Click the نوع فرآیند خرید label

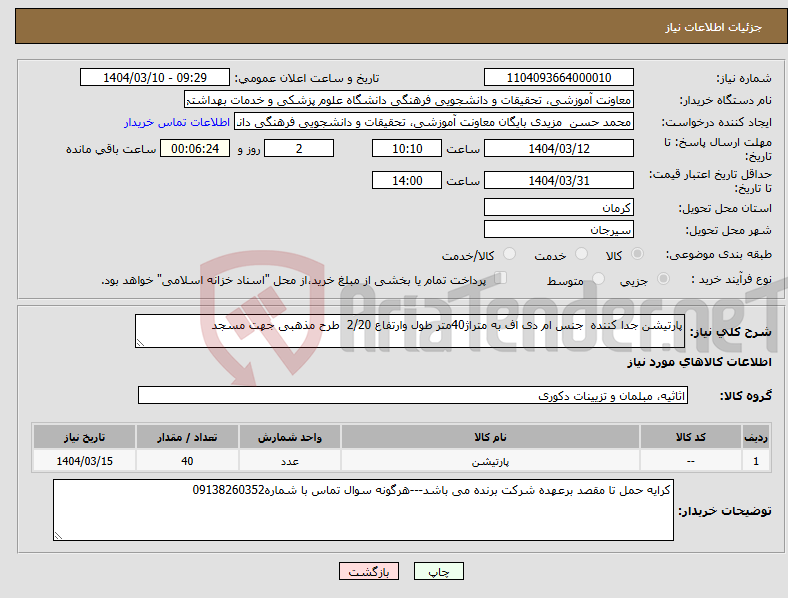(732, 279)
